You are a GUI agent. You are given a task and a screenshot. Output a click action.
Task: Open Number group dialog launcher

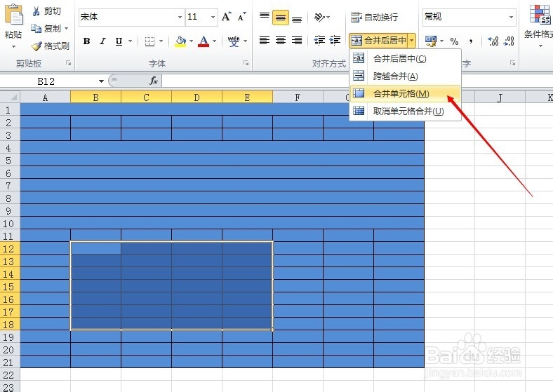click(x=512, y=63)
